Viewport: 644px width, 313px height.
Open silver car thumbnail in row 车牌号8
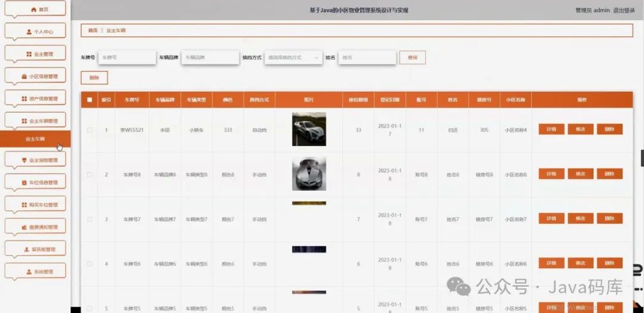pyautogui.click(x=309, y=173)
